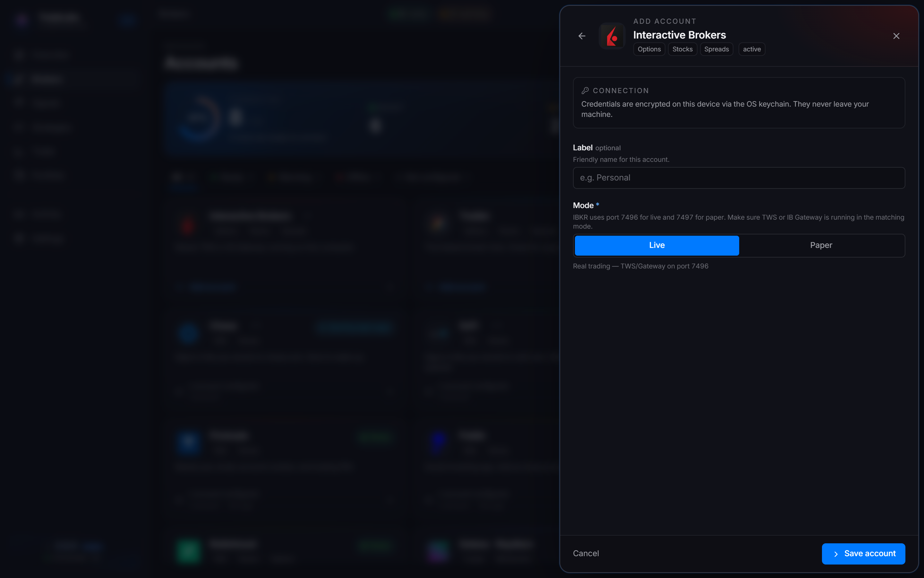Click the 'Friendly name for this account.' hint

pos(621,159)
